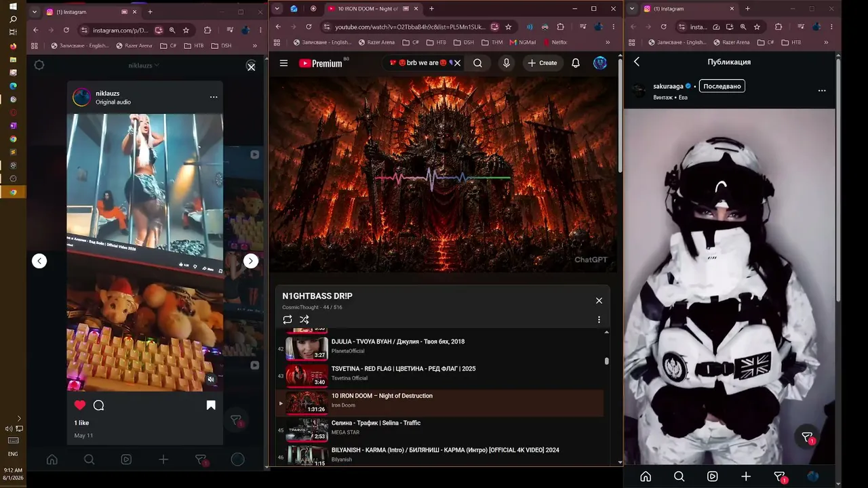This screenshot has height=488, width=868.
Task: Open N1GHTBASS DR!P playlist three-dot menu
Action: 599,320
